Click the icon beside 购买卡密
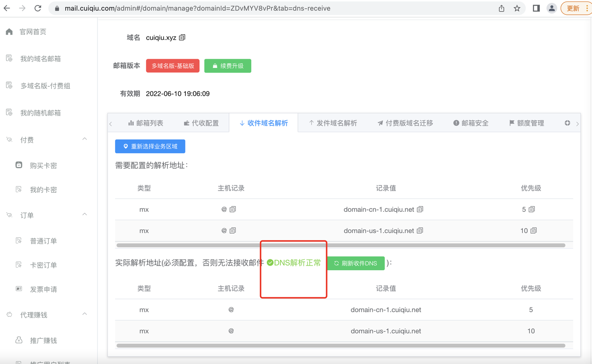 tap(19, 165)
